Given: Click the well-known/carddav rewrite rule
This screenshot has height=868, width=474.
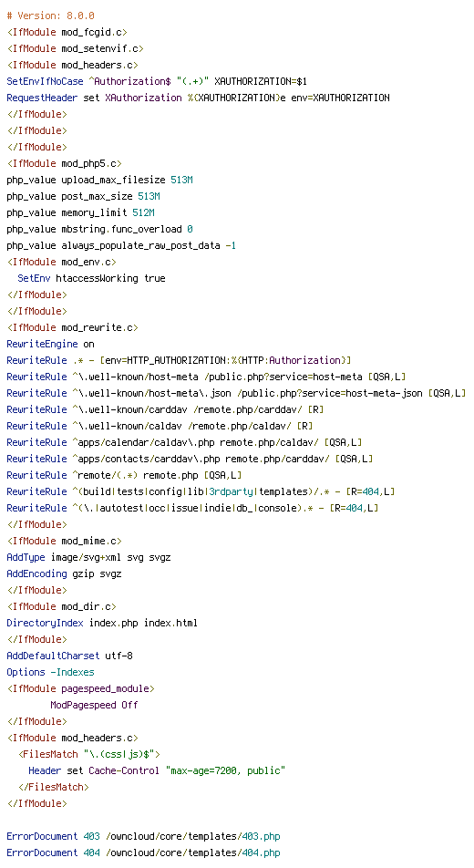Looking at the screenshot, I should coord(165,409).
